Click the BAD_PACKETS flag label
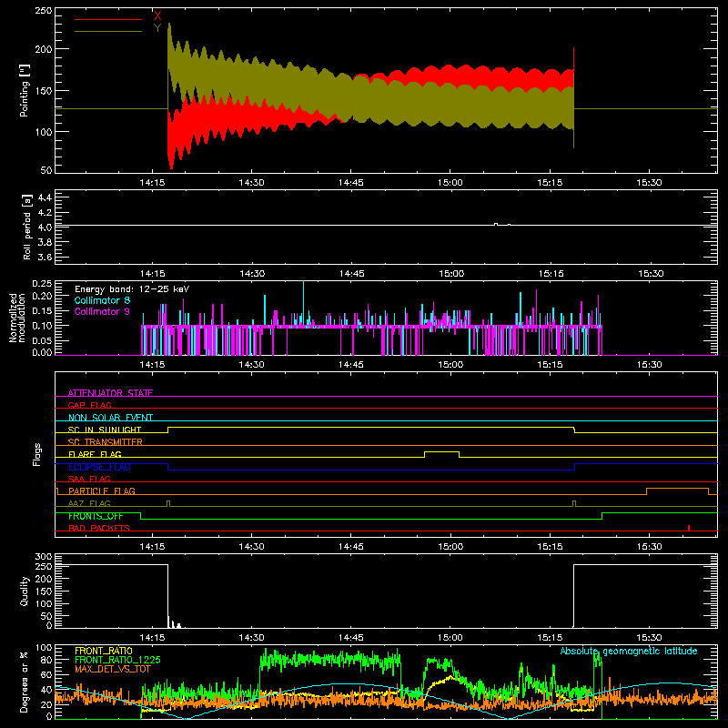 (99, 528)
